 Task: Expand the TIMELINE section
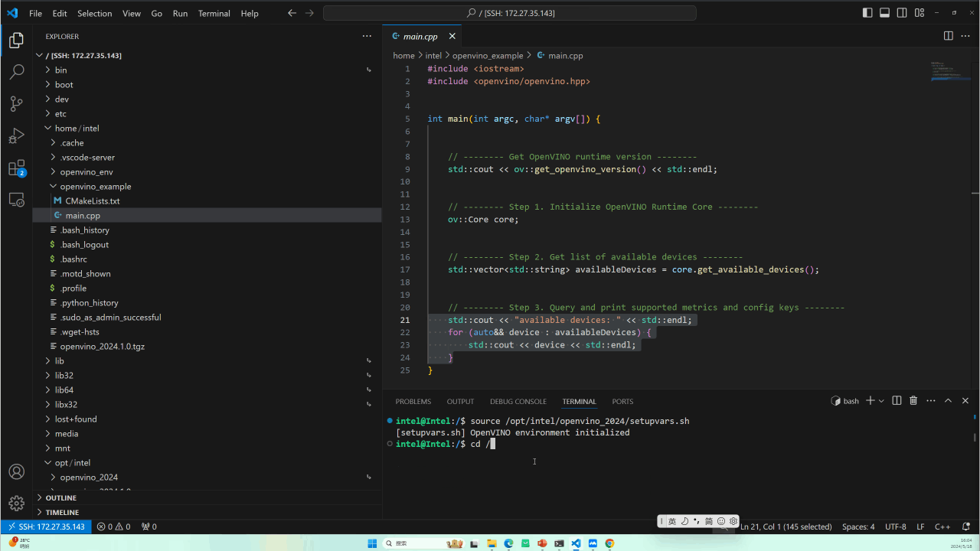coord(207,512)
